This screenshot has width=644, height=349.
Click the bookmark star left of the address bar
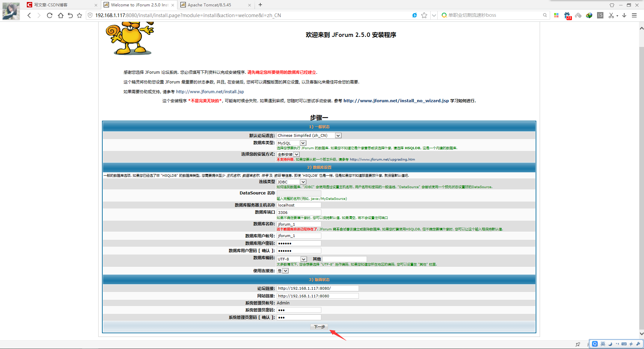click(x=79, y=15)
